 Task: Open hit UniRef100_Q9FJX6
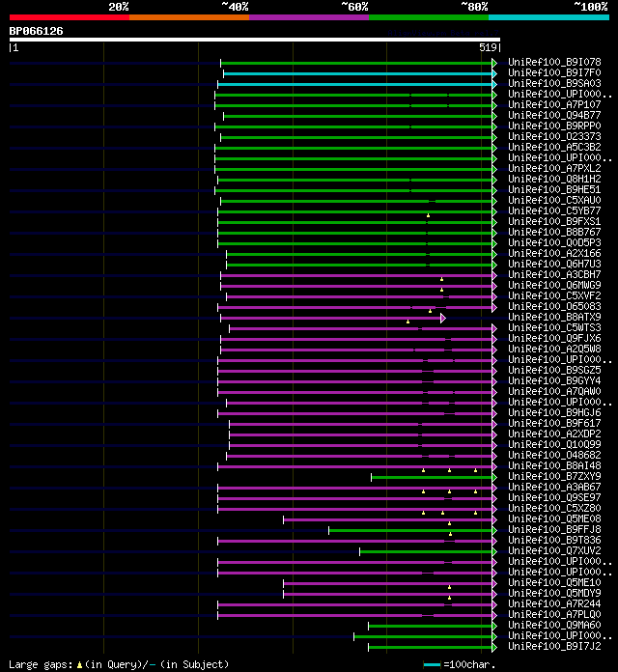pyautogui.click(x=554, y=338)
